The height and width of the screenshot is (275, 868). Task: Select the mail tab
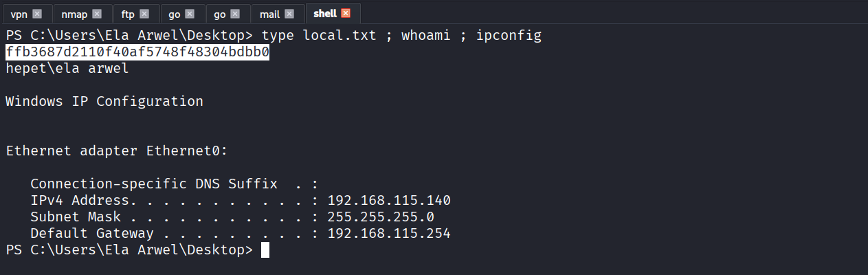tap(269, 14)
